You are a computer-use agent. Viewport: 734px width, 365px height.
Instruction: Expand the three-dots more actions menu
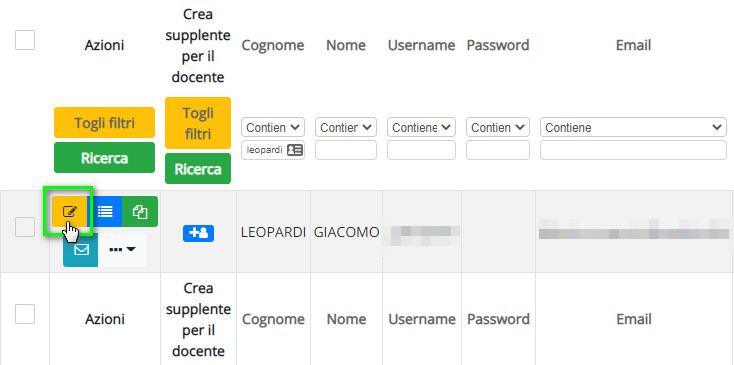click(x=122, y=250)
